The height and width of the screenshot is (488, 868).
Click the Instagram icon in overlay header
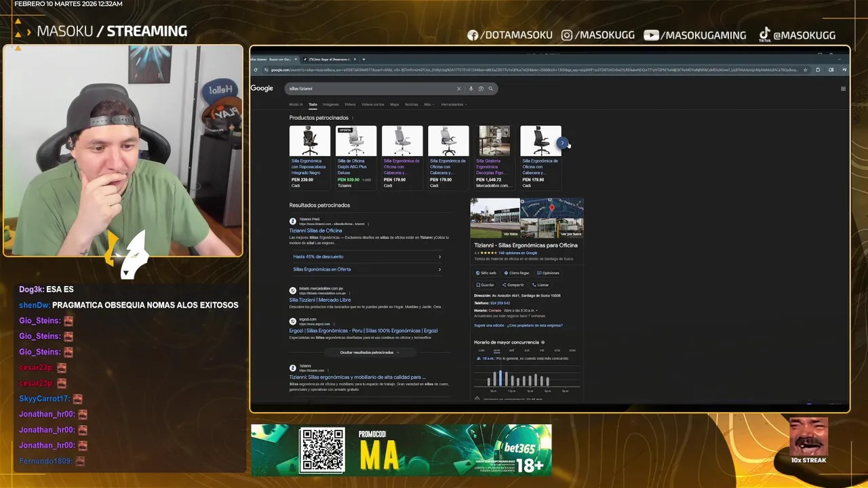567,35
